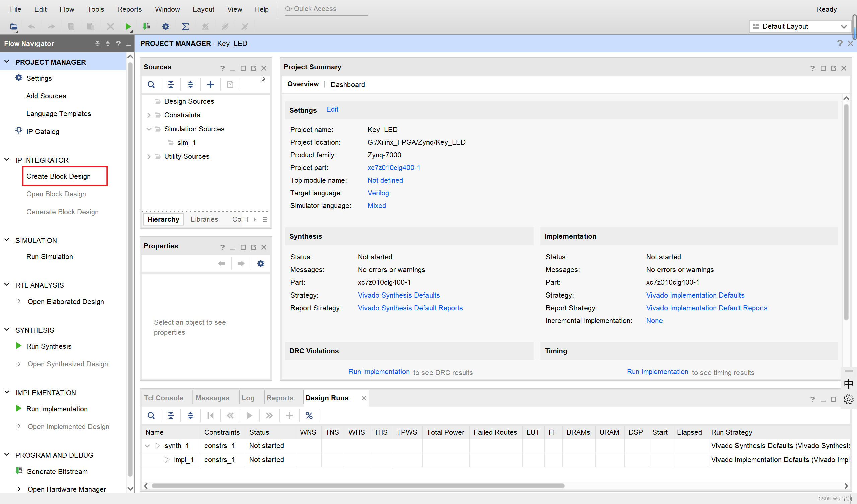Close the Design Runs tab
Screen dimensions: 857x504
[364, 398]
